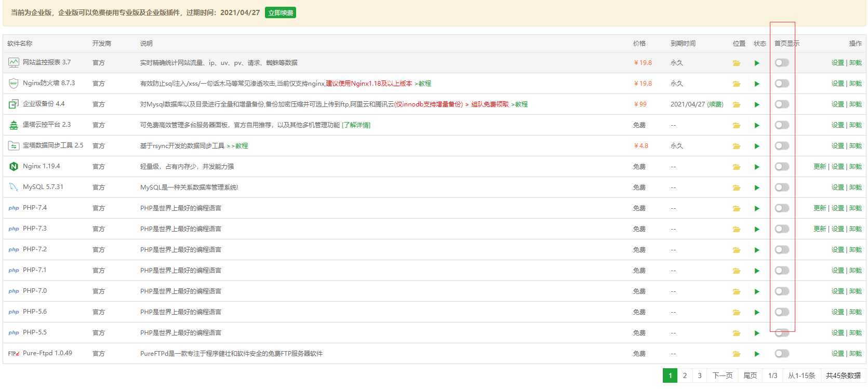Jump to 尾页 last page

point(750,375)
